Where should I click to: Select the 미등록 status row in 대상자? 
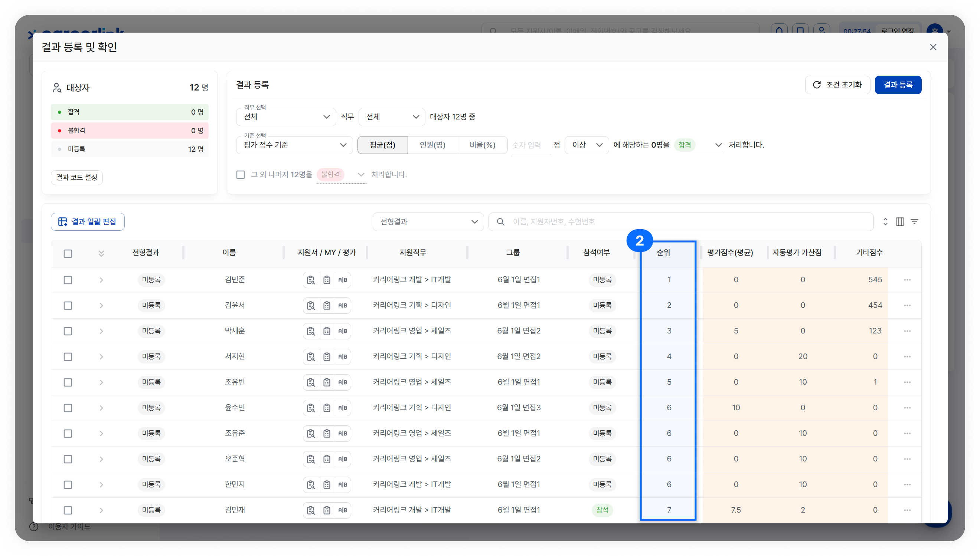tap(130, 149)
